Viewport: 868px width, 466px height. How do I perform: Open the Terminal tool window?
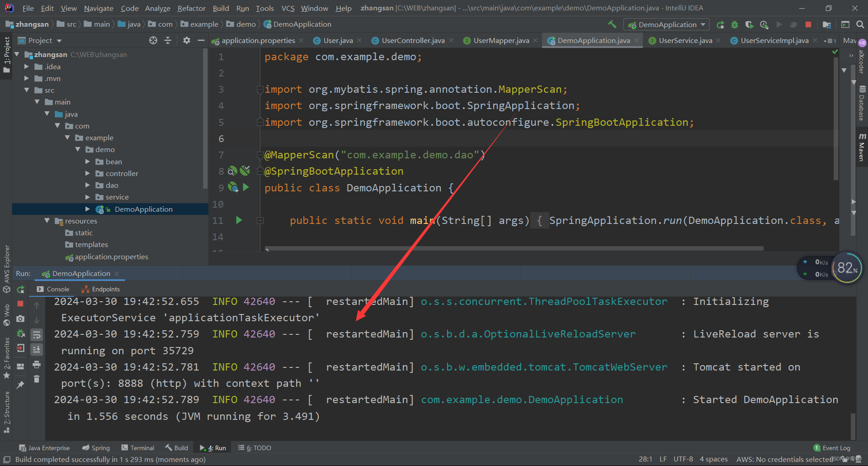138,448
